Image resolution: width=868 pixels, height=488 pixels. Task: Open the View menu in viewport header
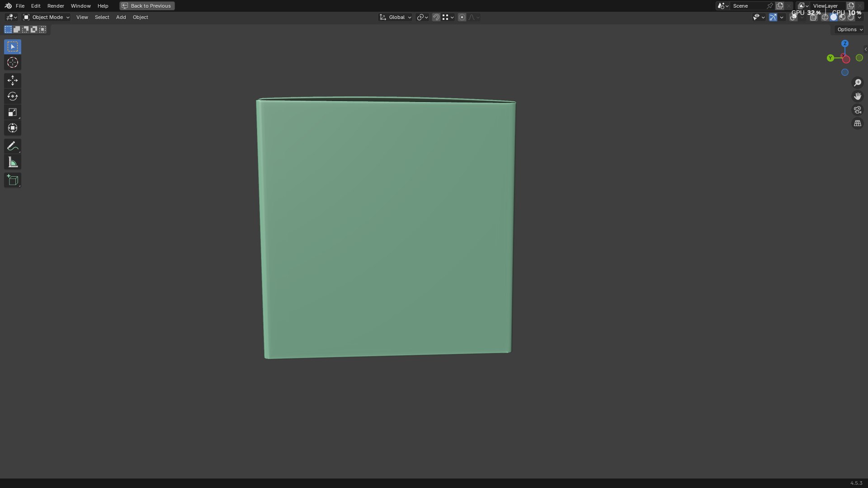click(x=82, y=17)
